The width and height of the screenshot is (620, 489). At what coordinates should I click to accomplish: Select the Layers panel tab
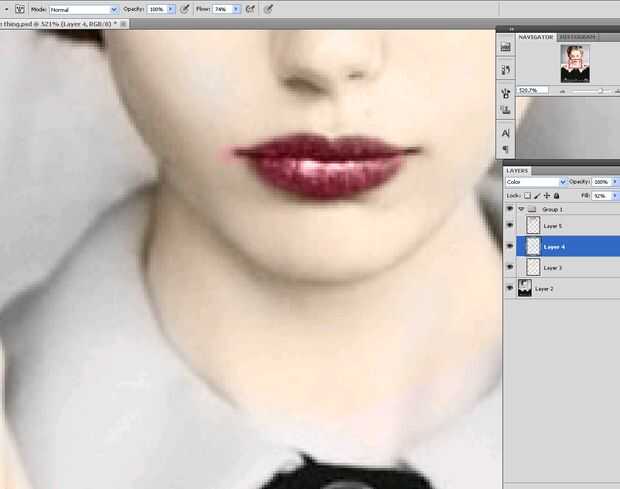[517, 171]
